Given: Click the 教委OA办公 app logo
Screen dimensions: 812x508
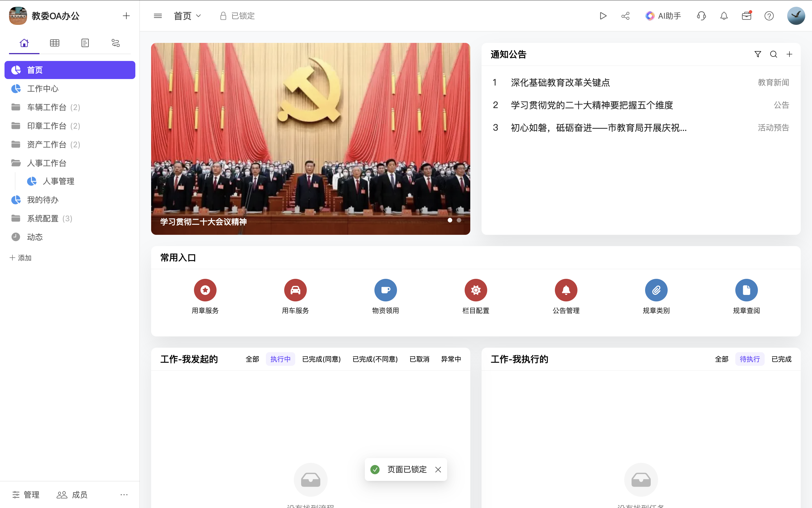Looking at the screenshot, I should 18,16.
